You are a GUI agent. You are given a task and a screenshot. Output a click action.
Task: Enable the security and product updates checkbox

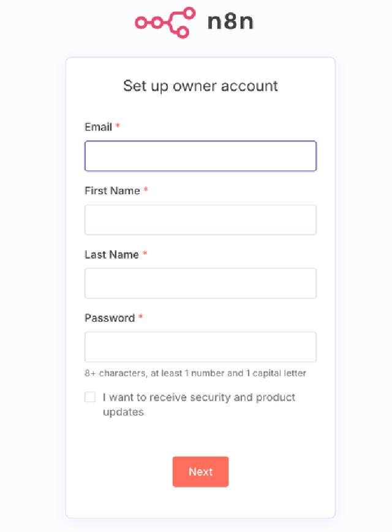point(90,397)
